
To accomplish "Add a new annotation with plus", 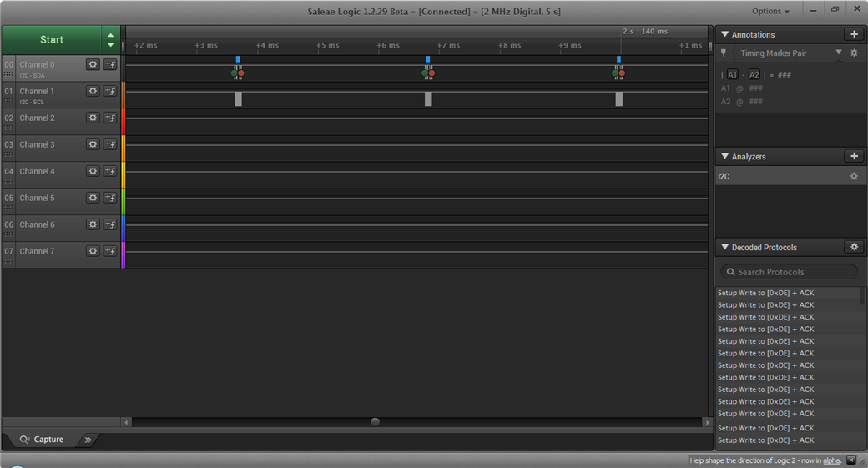I will (x=854, y=34).
